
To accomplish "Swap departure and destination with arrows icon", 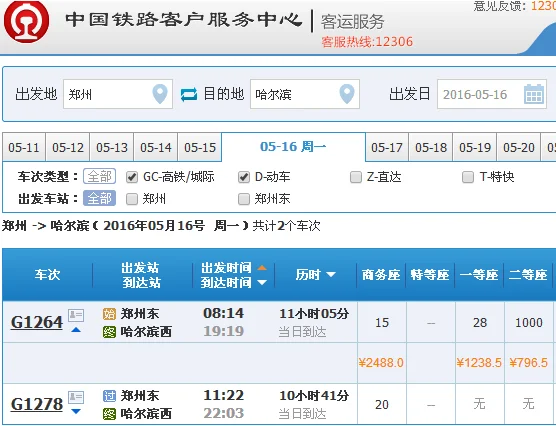I will (x=189, y=95).
